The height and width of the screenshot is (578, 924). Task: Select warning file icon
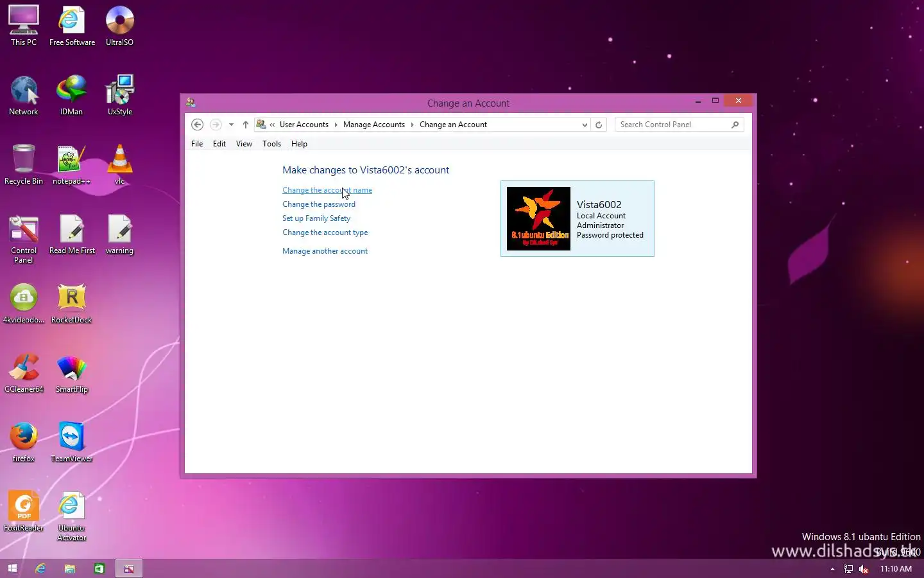coord(119,234)
